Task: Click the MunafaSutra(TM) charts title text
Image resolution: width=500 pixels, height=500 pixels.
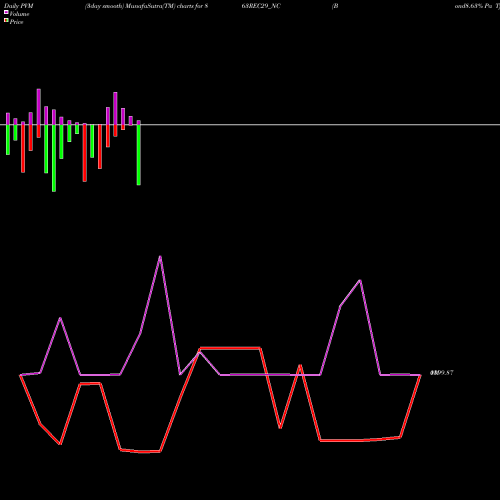Action: pos(146,6)
